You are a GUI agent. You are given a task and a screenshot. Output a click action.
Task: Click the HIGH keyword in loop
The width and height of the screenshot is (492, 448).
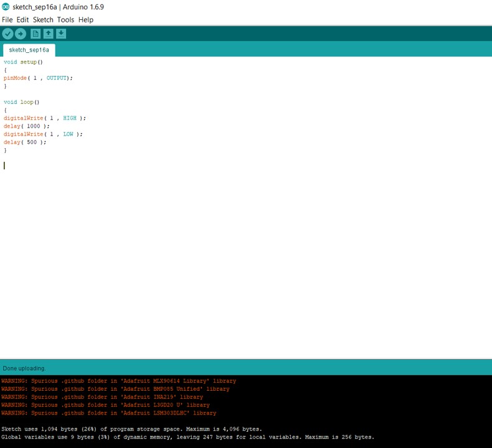click(x=70, y=118)
